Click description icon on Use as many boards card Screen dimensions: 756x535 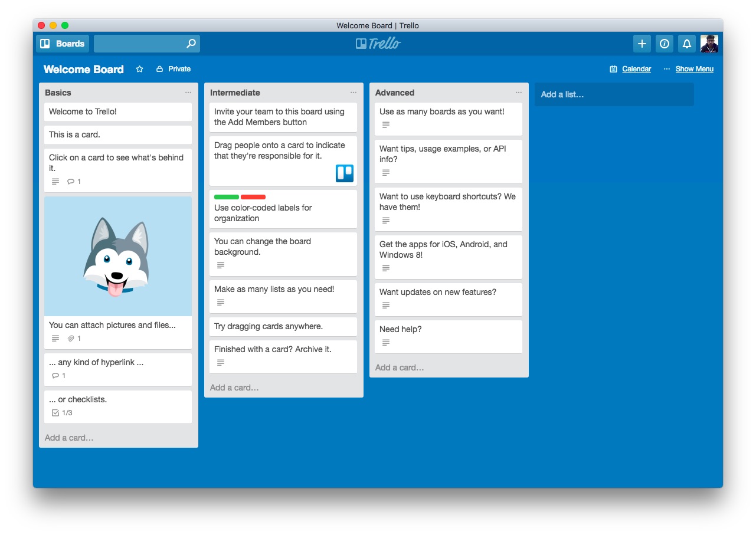386,125
